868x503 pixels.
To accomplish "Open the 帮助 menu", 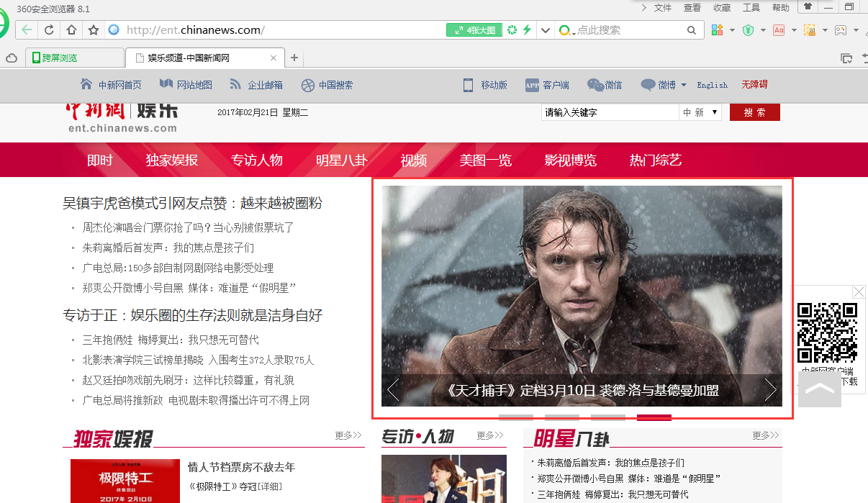I will pos(780,7).
